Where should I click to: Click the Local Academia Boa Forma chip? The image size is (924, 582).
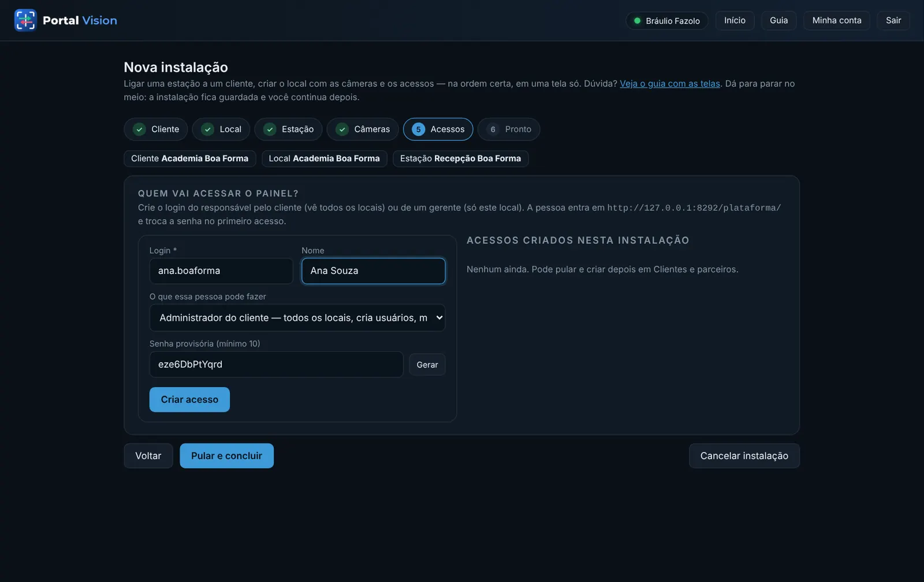325,158
